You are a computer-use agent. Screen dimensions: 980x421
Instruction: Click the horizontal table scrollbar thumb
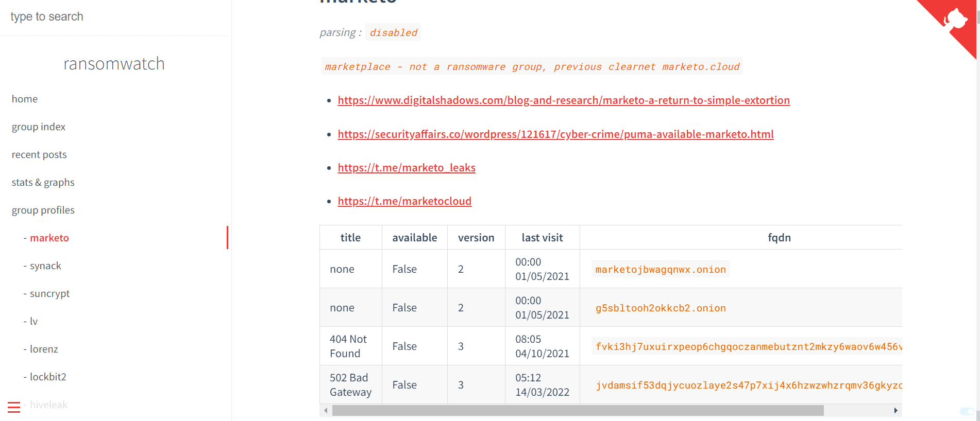click(x=578, y=410)
